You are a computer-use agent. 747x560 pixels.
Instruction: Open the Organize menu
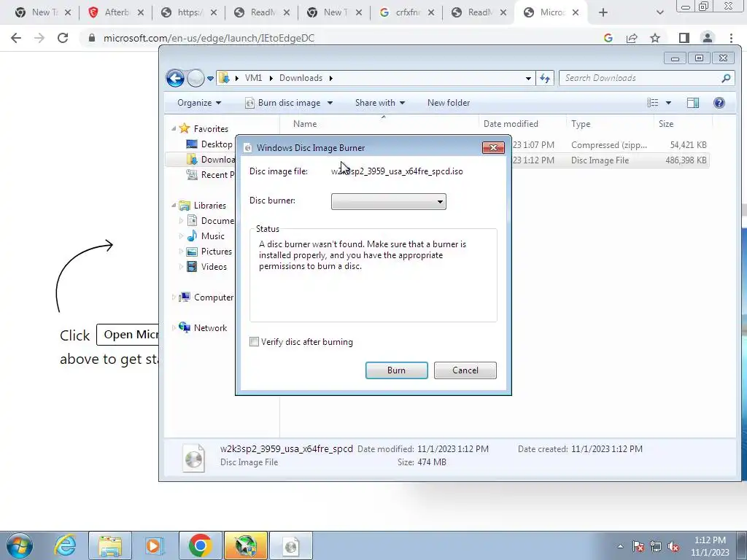(199, 103)
